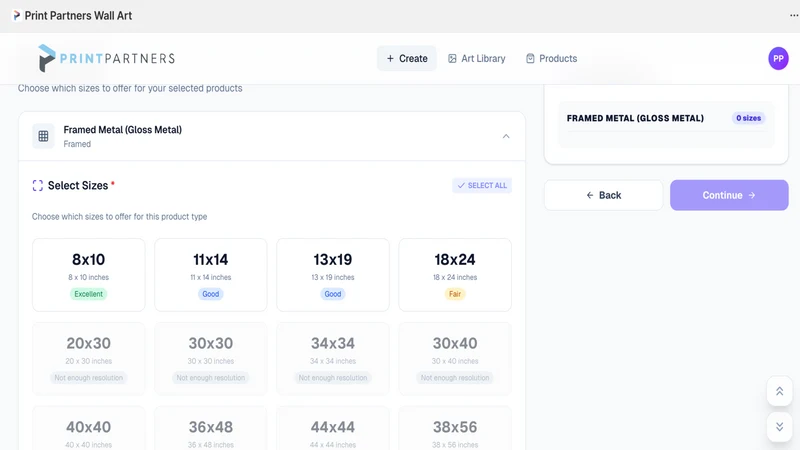Viewport: 800px width, 450px height.
Task: Open the three-dot menu in title bar
Action: (794, 16)
